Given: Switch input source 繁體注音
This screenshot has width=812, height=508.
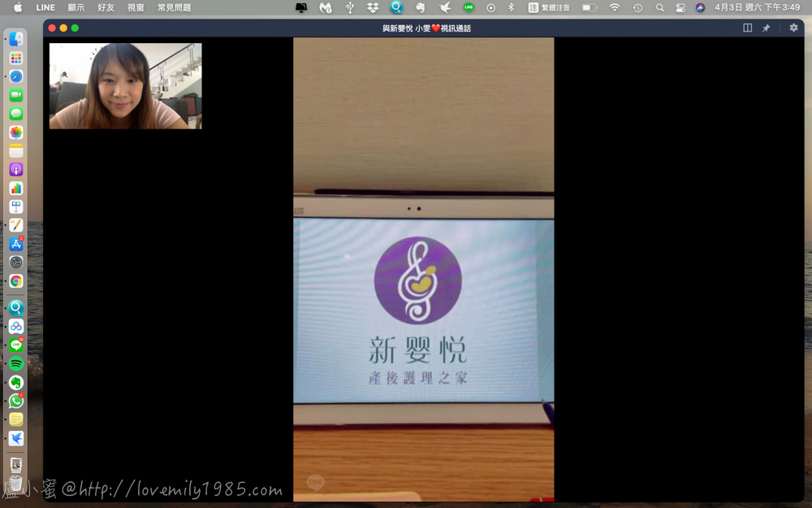Looking at the screenshot, I should point(549,7).
